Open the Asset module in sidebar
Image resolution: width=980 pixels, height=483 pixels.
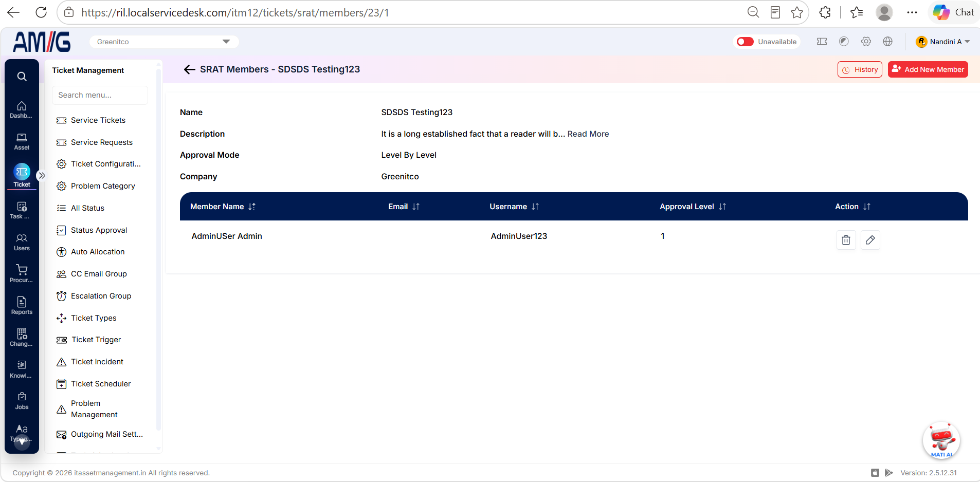(22, 141)
